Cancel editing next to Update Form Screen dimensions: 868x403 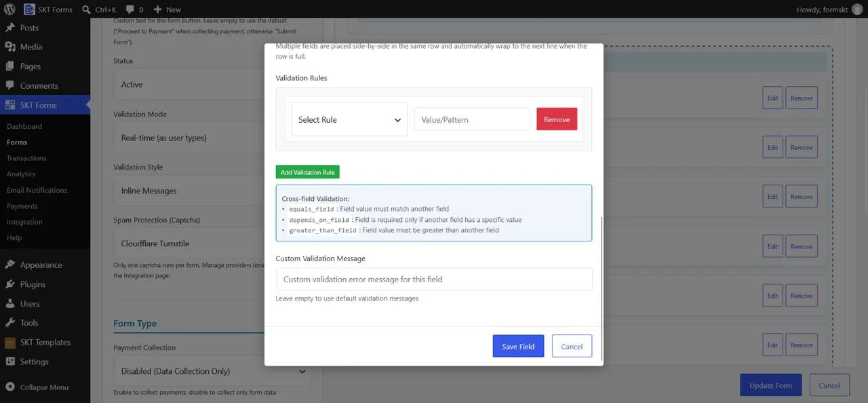click(x=829, y=385)
